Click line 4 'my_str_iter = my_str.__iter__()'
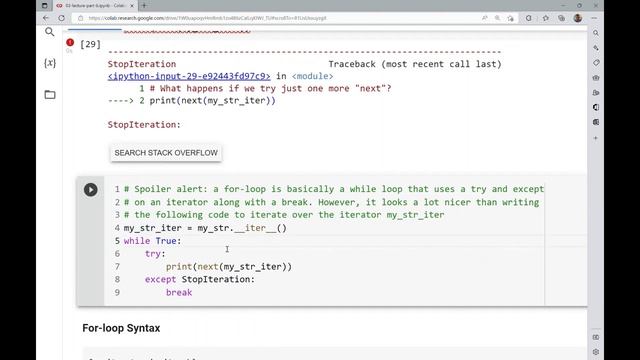This screenshot has height=360, width=640. (205, 228)
